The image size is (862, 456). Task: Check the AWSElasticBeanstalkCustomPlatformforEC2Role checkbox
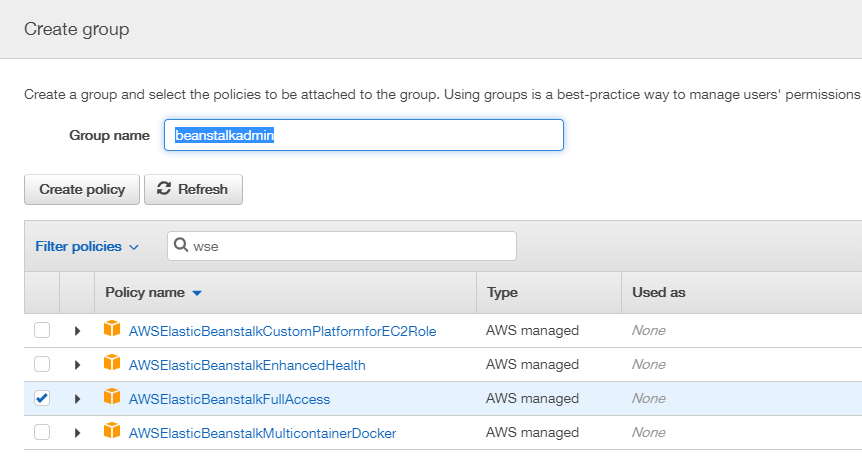point(42,330)
